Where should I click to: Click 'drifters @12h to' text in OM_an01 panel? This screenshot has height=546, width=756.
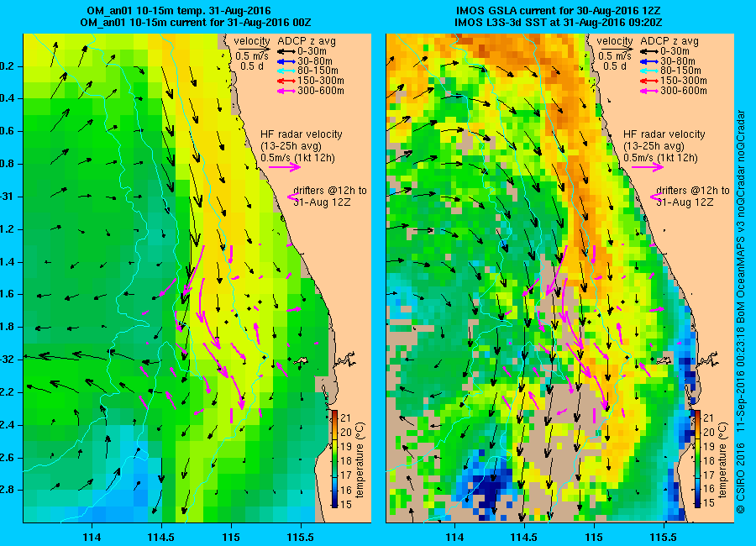pyautogui.click(x=330, y=191)
